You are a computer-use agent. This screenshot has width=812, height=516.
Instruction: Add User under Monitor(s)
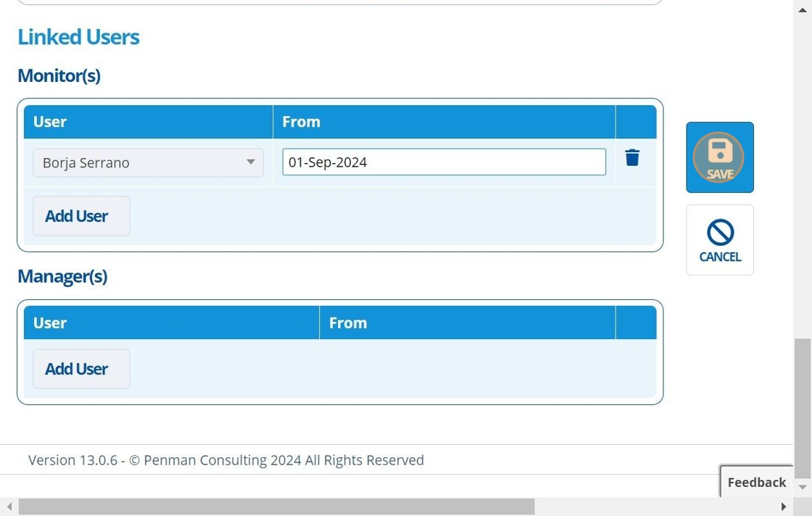pos(81,216)
